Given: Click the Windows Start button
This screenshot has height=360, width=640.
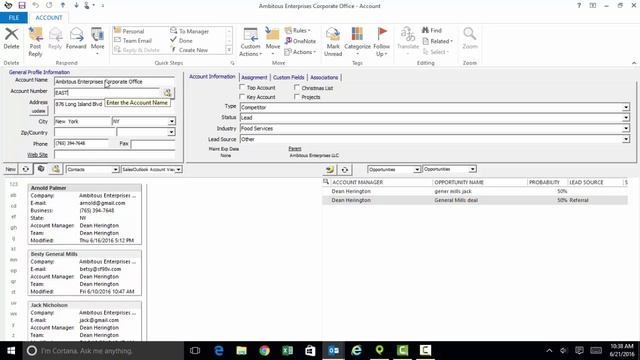Looking at the screenshot, I should pyautogui.click(x=11, y=351).
